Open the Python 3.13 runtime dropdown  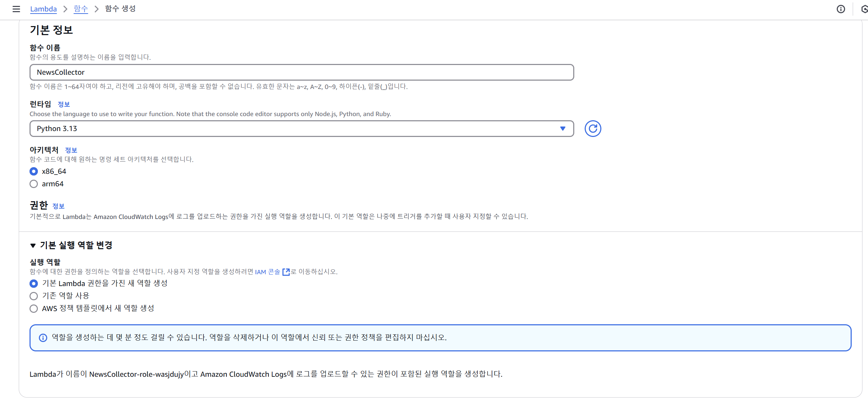point(301,129)
